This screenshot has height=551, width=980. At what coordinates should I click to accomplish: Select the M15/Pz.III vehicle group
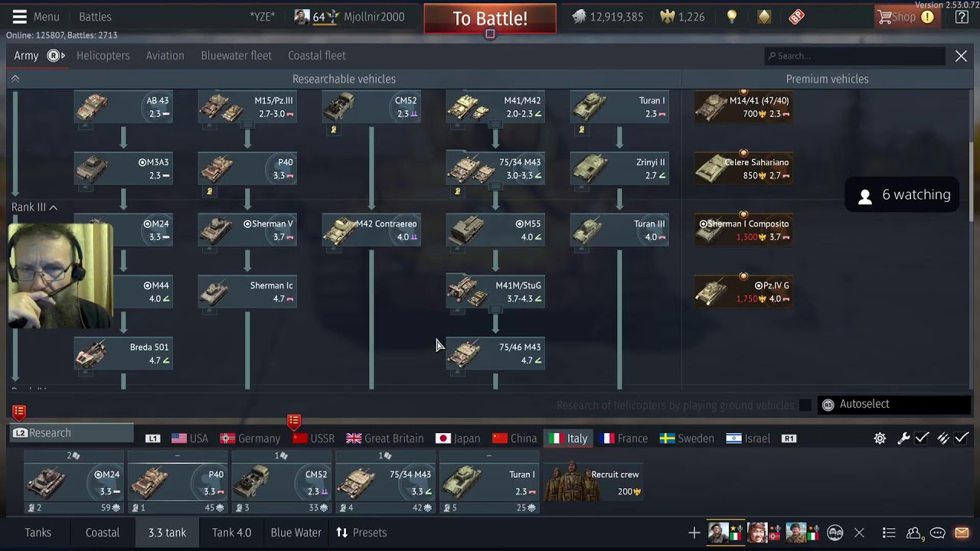[x=247, y=107]
